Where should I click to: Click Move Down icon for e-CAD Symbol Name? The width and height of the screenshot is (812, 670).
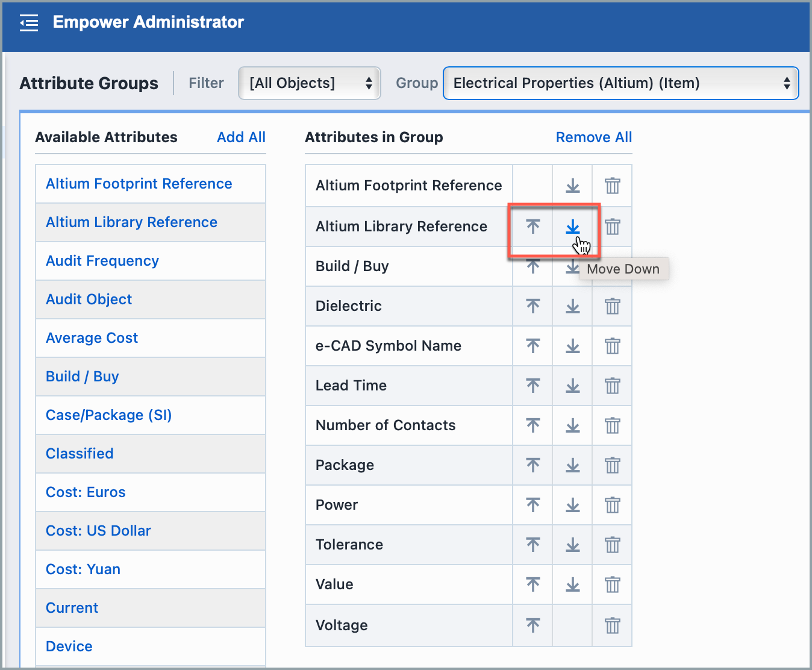click(572, 346)
